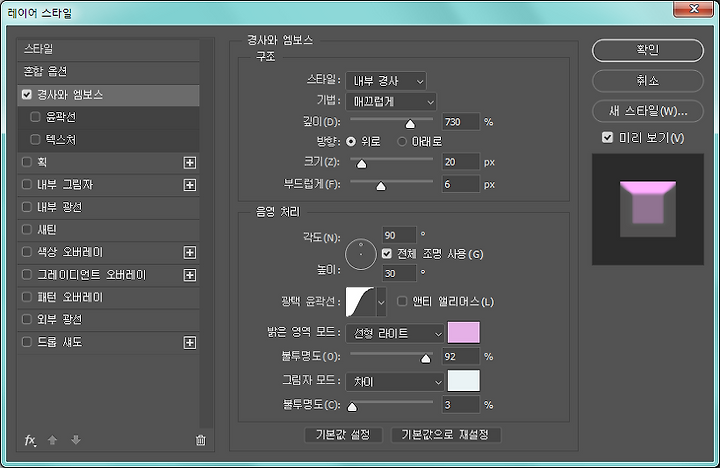Screen dimensions: 720x468
Task: Open the 스타일 dropdown showing 내부 경사
Action: point(386,81)
